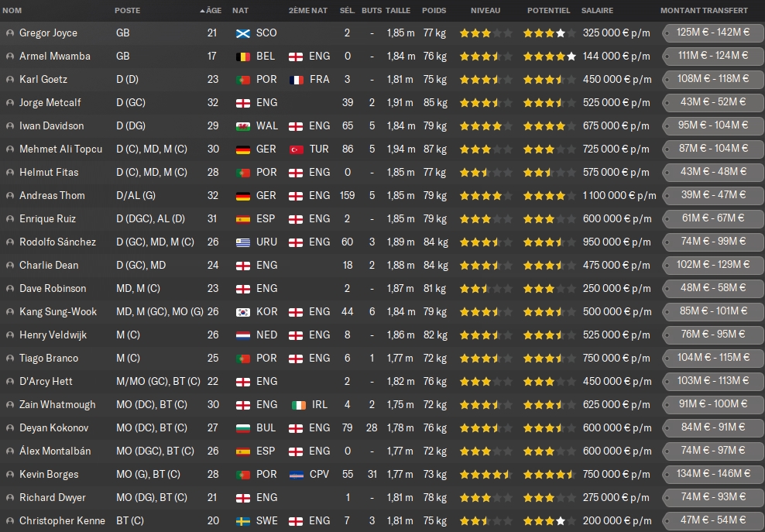Screen dimensions: 765x532
Task: Click the person icon beside Charlie Dean
Action: point(10,266)
